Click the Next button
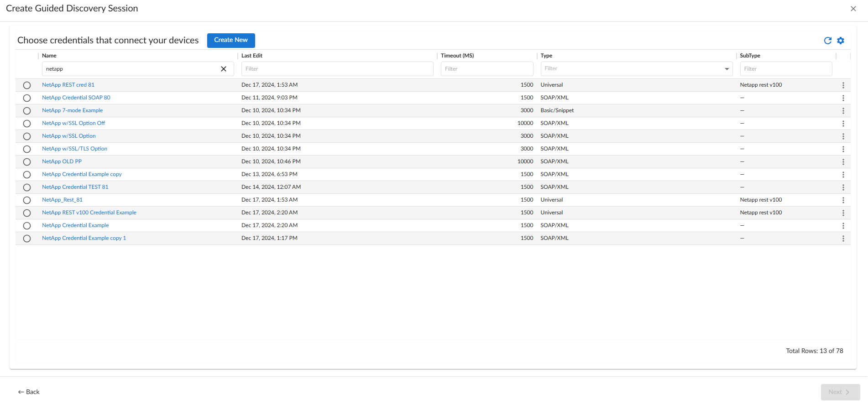Viewport: 868px width, 405px height. point(840,392)
